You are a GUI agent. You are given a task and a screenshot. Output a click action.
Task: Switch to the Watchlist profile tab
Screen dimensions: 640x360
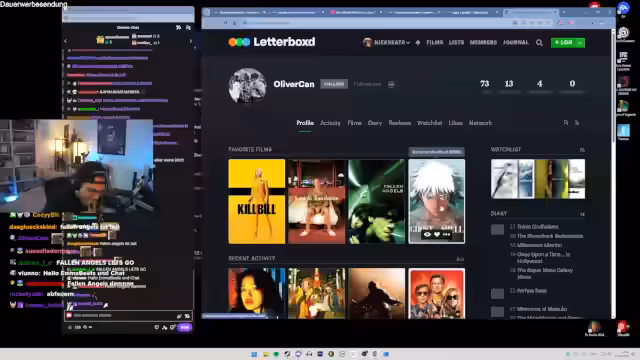(x=429, y=123)
